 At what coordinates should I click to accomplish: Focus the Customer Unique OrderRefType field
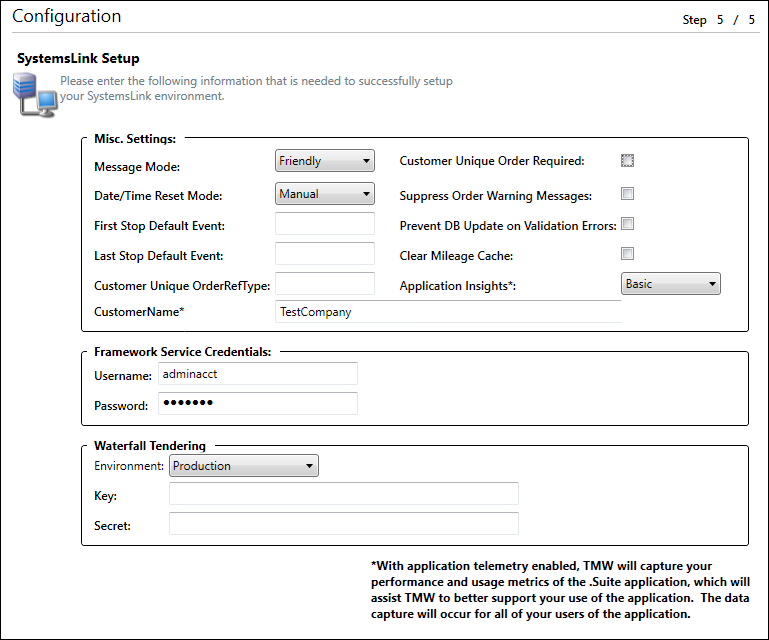(324, 284)
